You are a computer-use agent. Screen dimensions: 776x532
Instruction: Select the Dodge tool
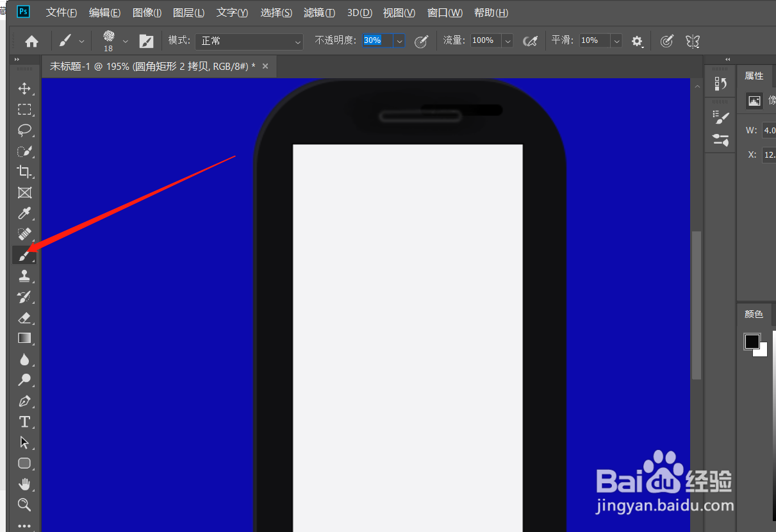[24, 379]
